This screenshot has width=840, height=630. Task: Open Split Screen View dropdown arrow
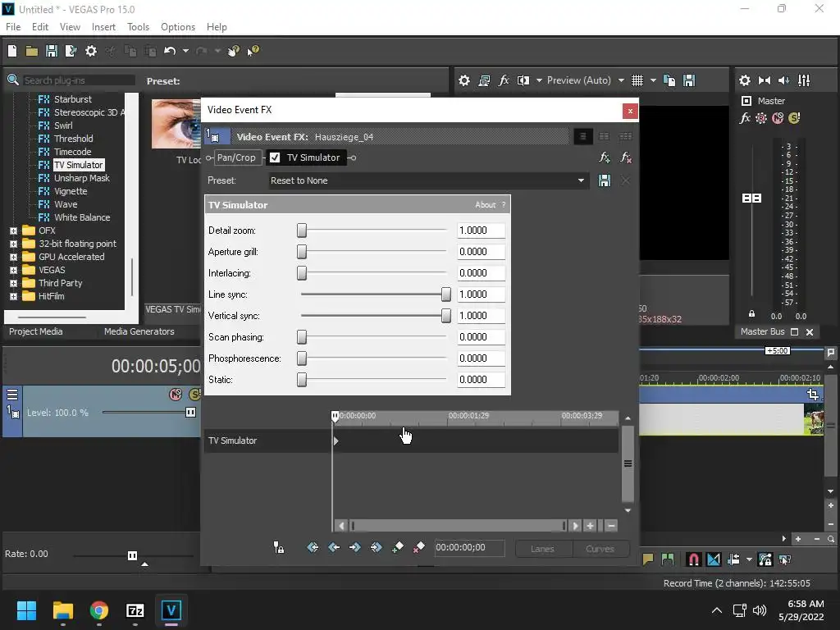[539, 80]
